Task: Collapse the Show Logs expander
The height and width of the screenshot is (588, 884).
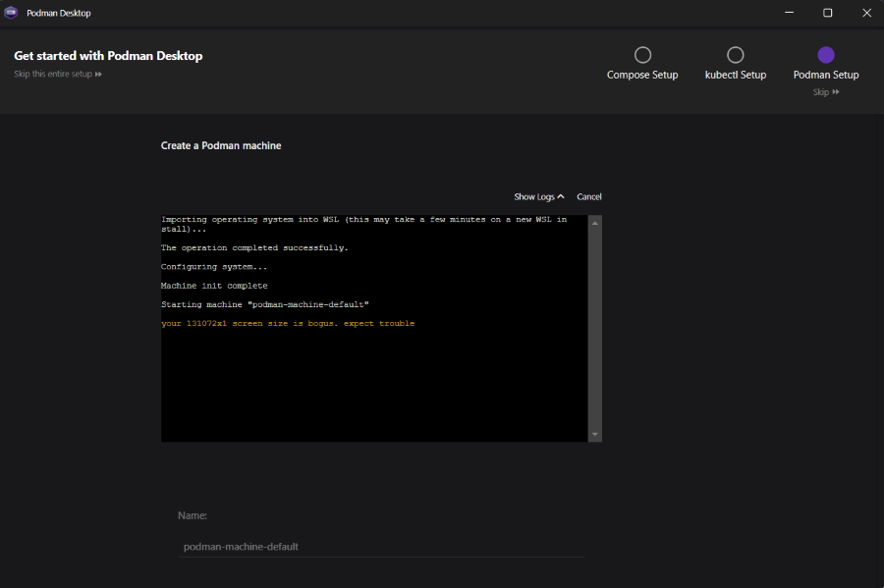Action: tap(539, 196)
